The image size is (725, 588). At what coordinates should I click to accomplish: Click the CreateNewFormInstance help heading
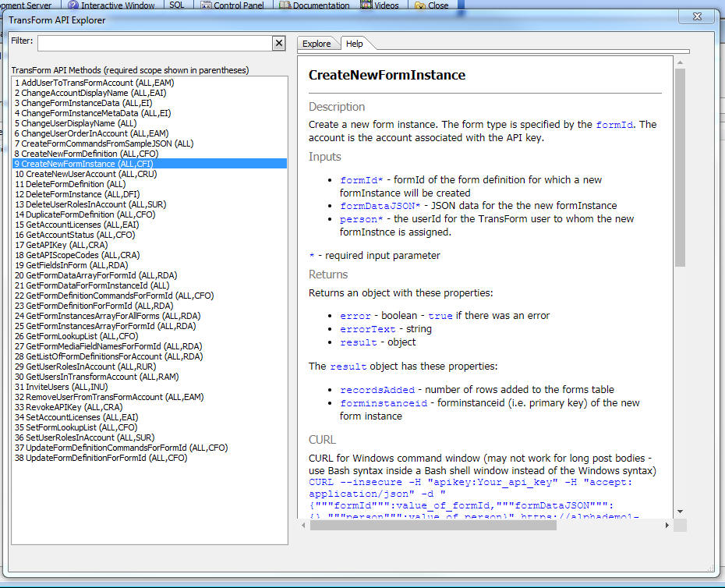[x=387, y=76]
